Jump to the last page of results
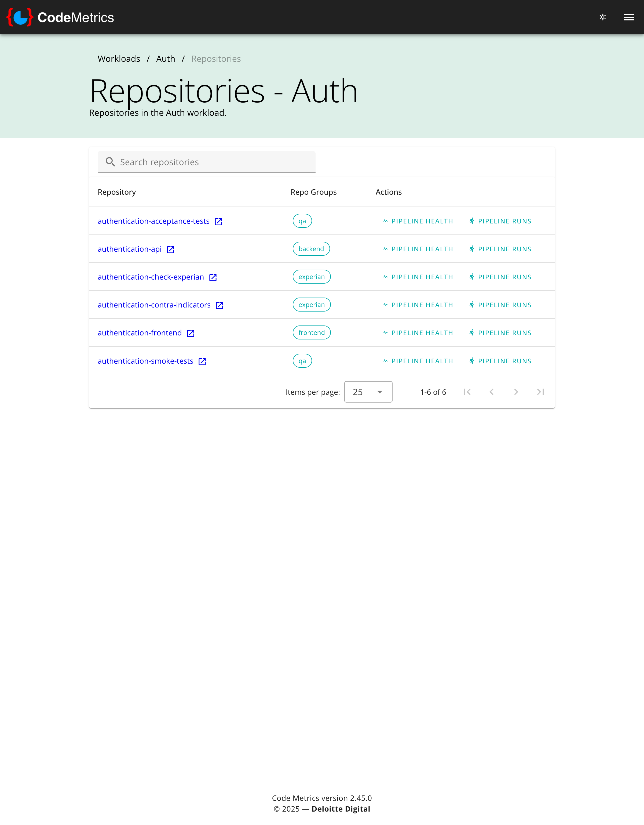This screenshot has height=825, width=644. pos(540,392)
